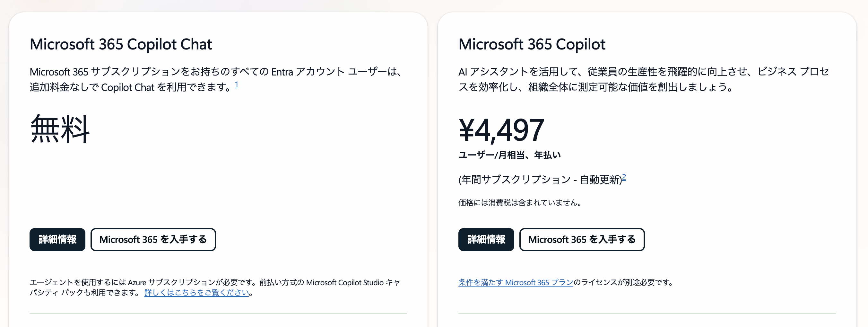Click the Copilot Studio キャパシティ パック sentence

pos(215,287)
